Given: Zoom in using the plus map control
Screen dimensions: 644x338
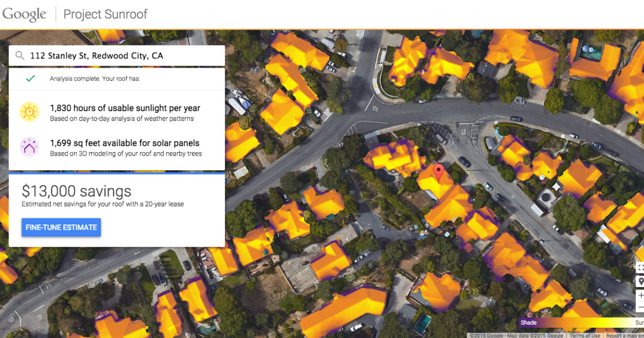Looking at the screenshot, I should click(640, 295).
